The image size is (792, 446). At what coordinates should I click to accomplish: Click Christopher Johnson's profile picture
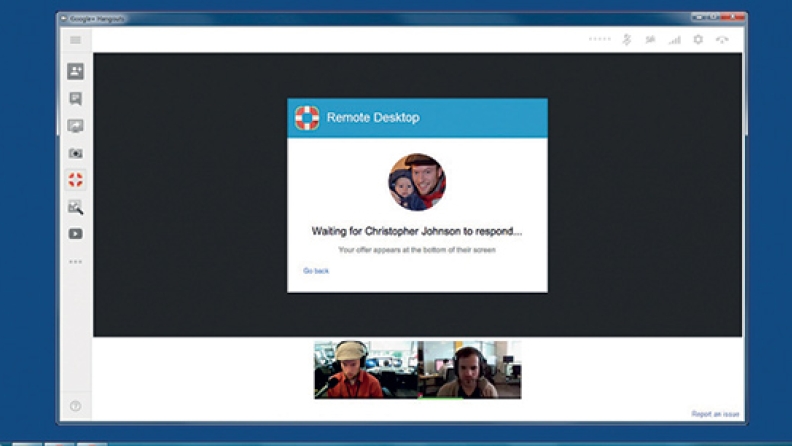(x=417, y=182)
